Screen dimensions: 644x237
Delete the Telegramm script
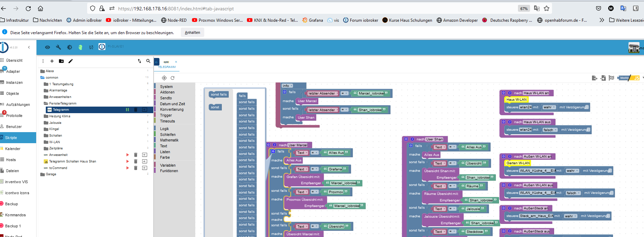[136, 110]
